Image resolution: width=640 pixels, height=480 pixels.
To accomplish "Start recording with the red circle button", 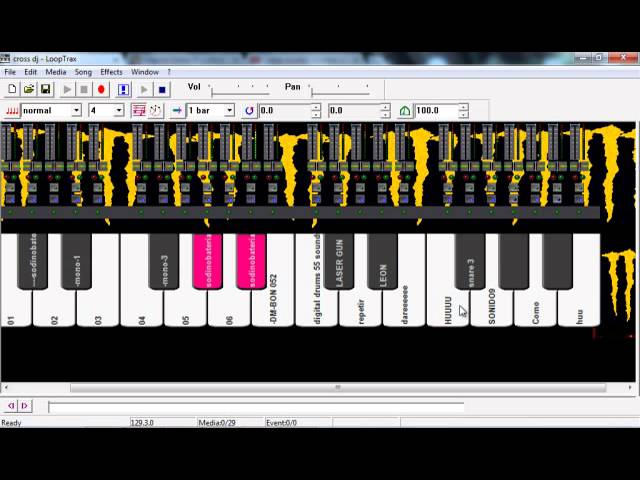I will (101, 89).
